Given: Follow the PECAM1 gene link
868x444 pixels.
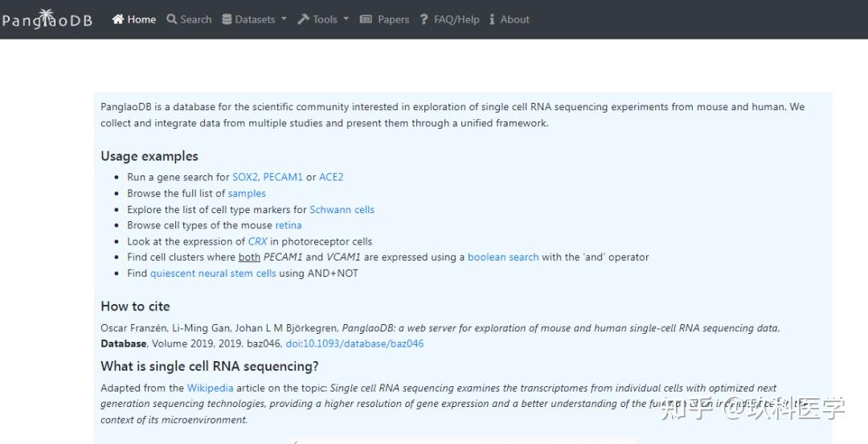Looking at the screenshot, I should pos(282,177).
